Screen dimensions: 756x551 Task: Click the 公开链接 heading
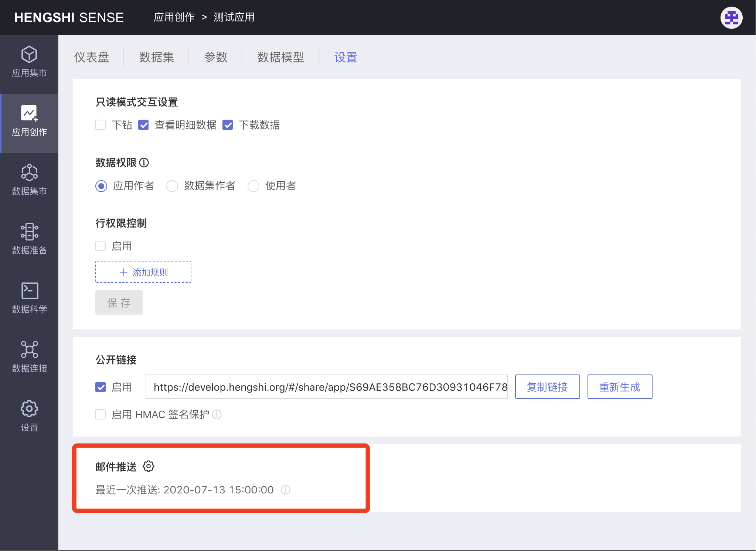click(x=116, y=360)
